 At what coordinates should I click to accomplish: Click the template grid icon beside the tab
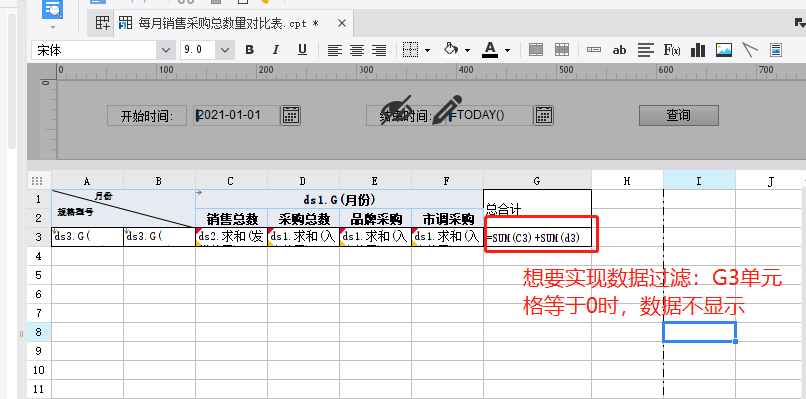102,23
